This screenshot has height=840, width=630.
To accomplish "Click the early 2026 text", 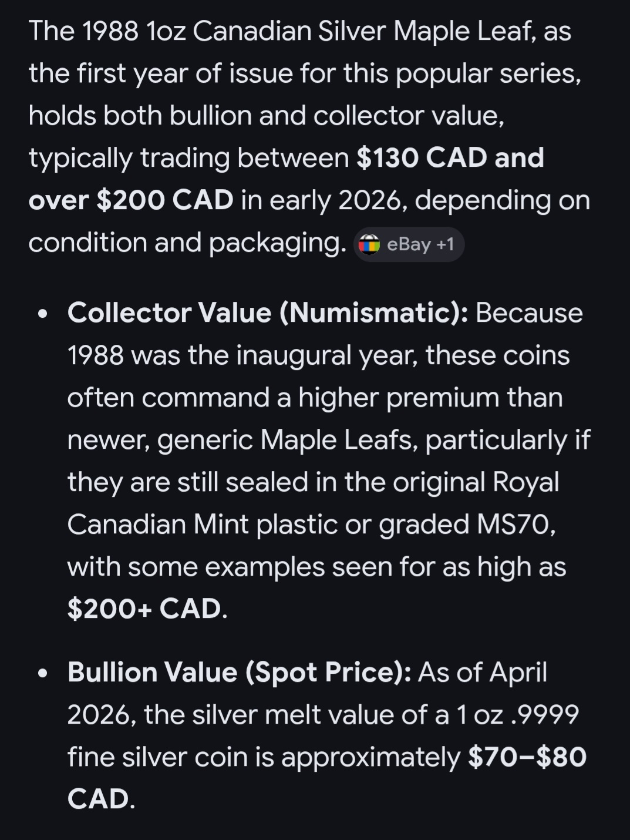I will (336, 200).
